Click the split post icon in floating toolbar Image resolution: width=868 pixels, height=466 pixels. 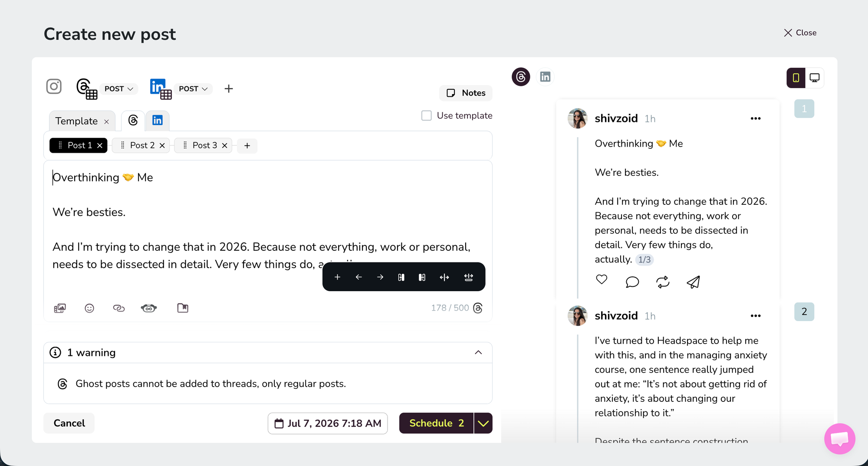(444, 277)
